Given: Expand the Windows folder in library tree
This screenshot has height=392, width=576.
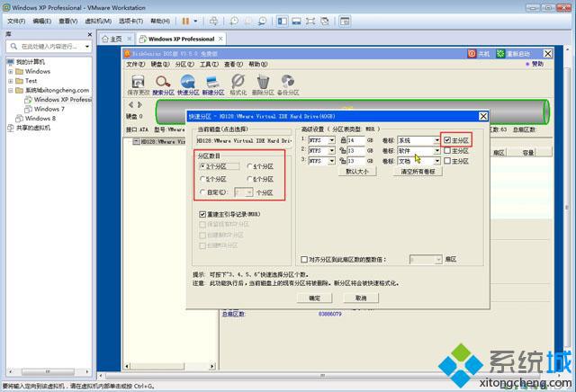Looking at the screenshot, I should (11, 72).
